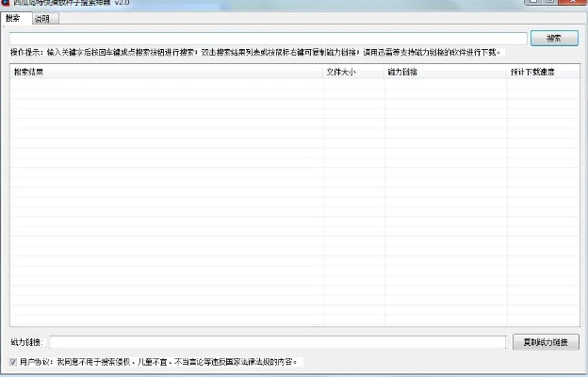Close the search tool window
The width and height of the screenshot is (588, 377).
[x=573, y=3]
